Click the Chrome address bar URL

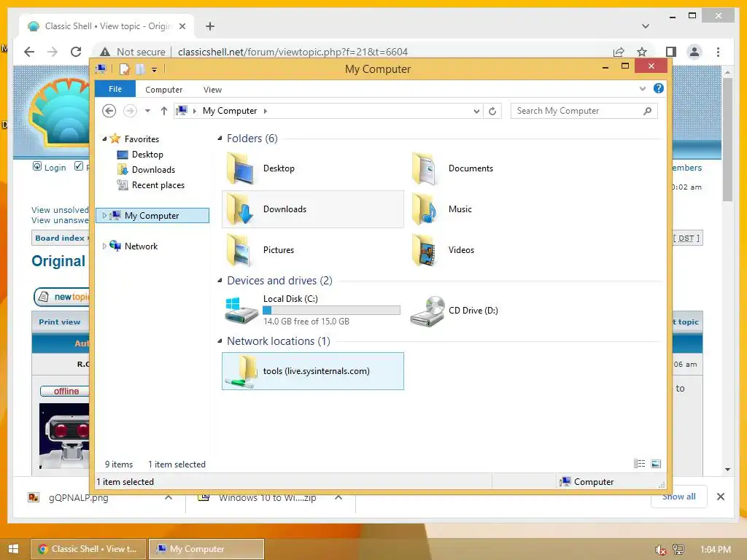293,52
